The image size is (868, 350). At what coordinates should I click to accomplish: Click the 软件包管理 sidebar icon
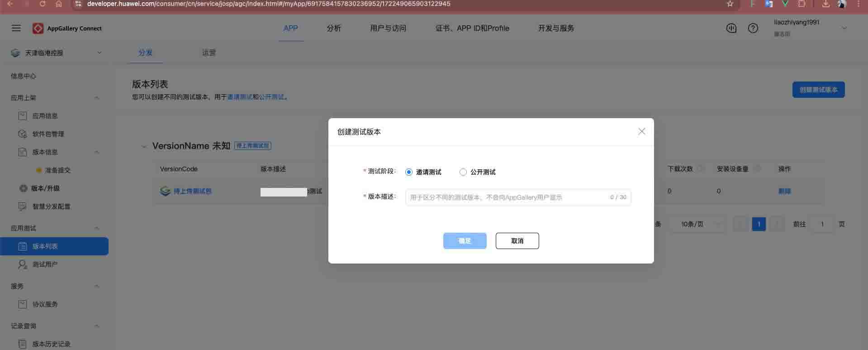23,134
